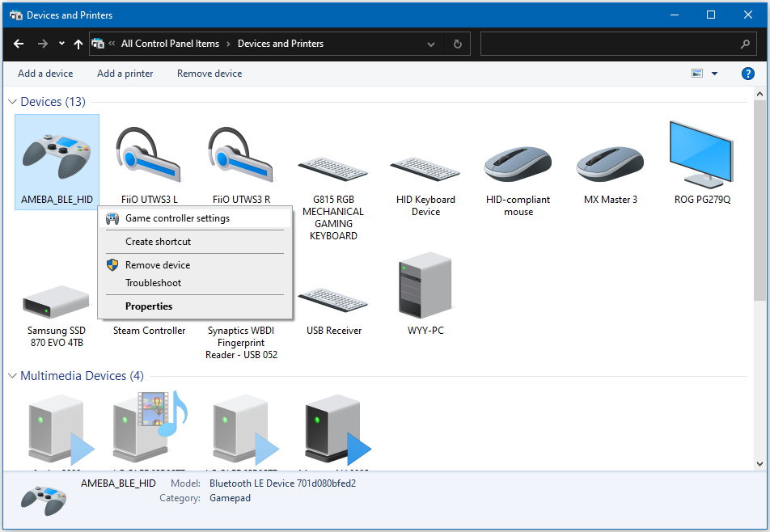Collapse the Multimedia Devices (4) group
The image size is (770, 532).
click(x=13, y=376)
